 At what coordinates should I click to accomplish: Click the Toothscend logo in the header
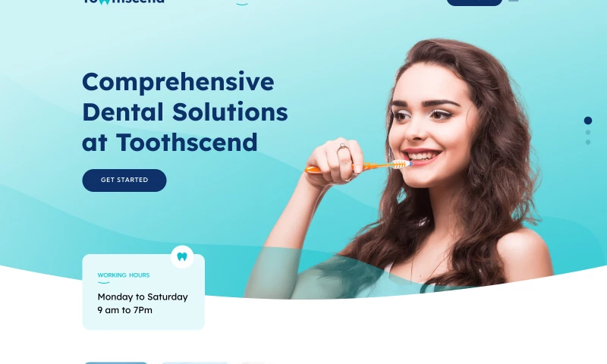[124, 2]
